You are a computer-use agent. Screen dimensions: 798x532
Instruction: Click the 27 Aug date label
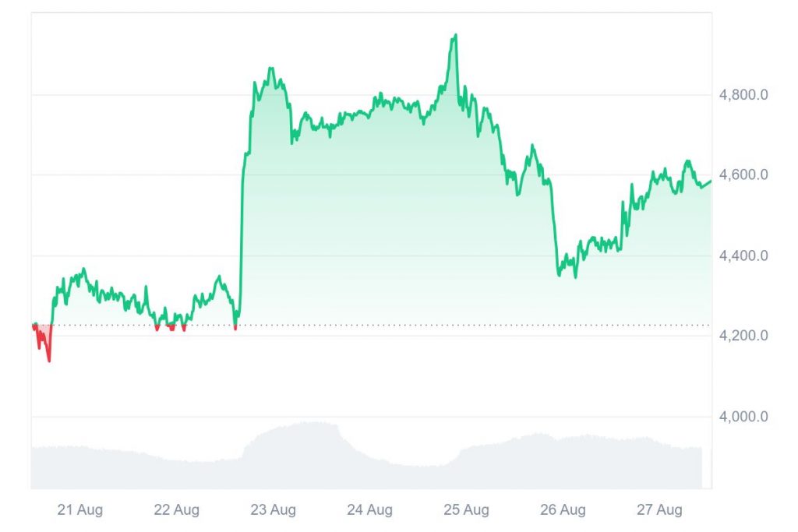pyautogui.click(x=659, y=511)
